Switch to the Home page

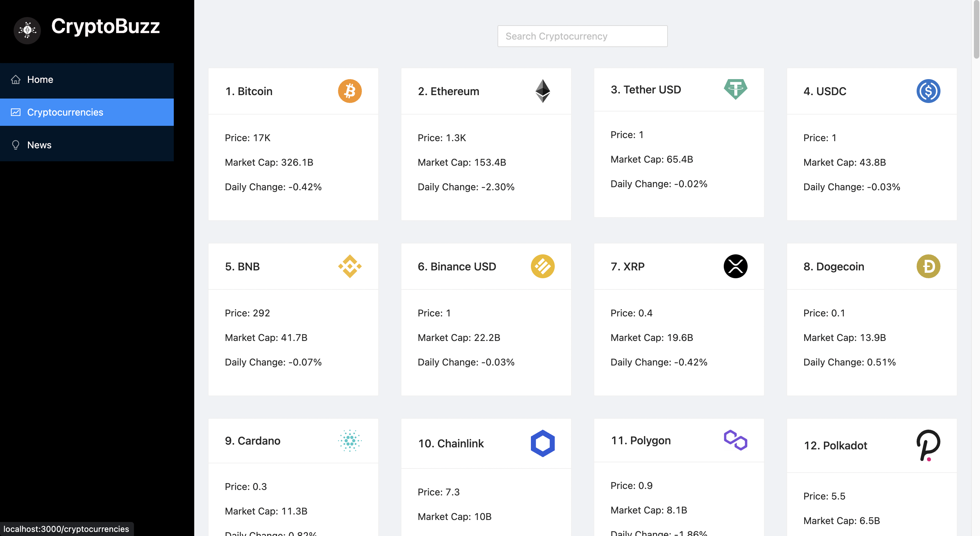40,79
